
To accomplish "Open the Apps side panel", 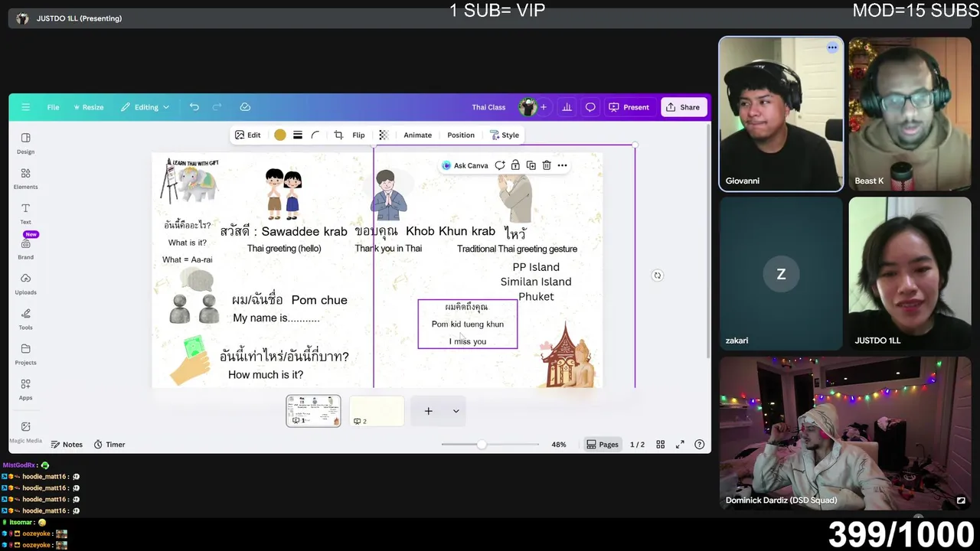I will tap(25, 389).
